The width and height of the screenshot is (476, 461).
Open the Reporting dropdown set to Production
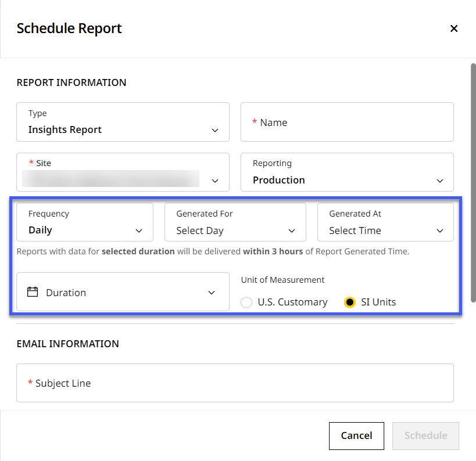pos(346,172)
